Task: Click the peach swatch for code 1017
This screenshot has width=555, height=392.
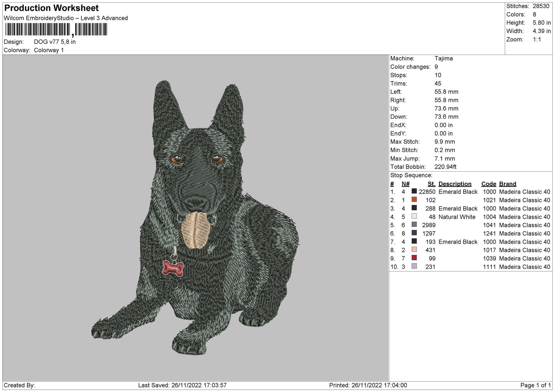Action: tap(414, 250)
